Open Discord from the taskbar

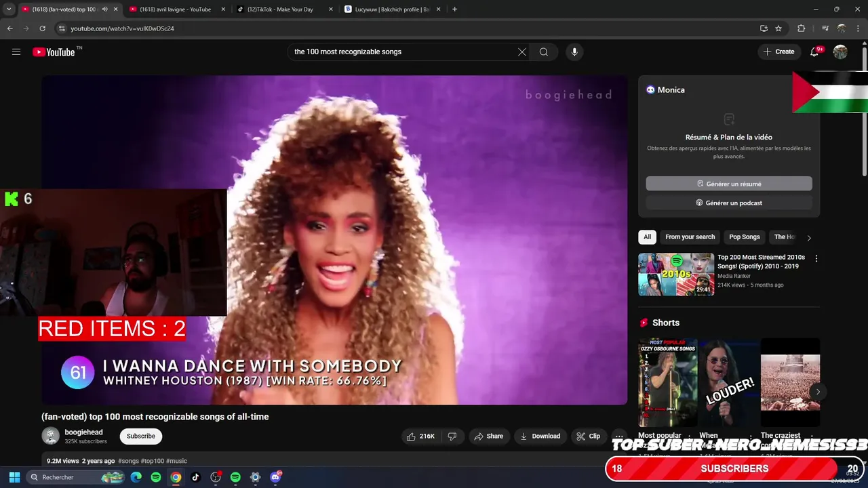275,477
